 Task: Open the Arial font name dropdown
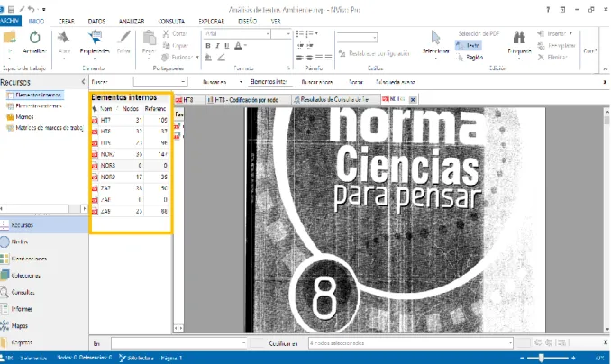coord(268,34)
